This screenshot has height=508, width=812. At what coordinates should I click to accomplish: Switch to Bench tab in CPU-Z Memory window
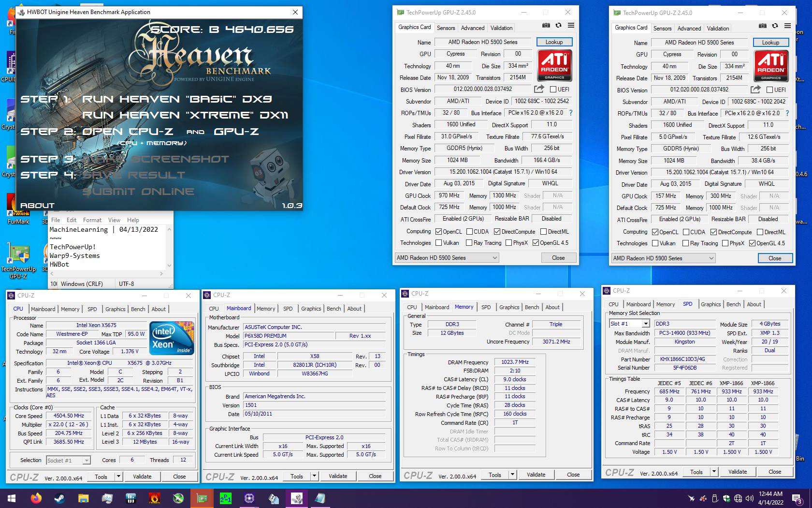point(532,307)
